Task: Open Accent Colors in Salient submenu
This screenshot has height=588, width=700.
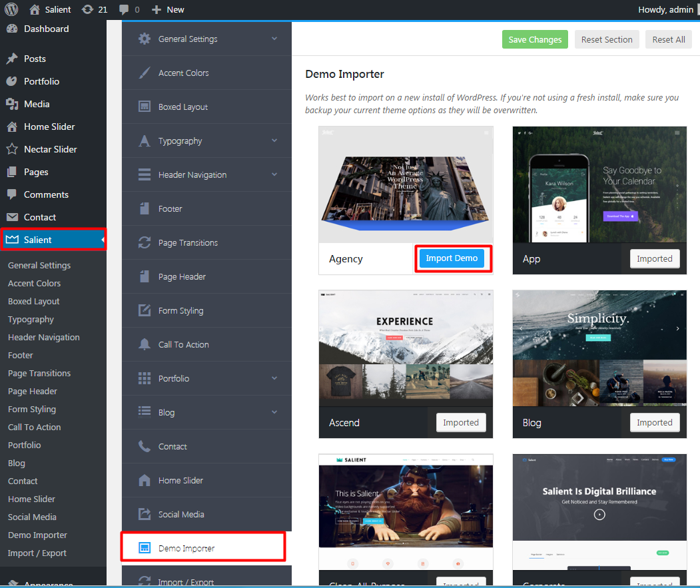Action: (35, 283)
